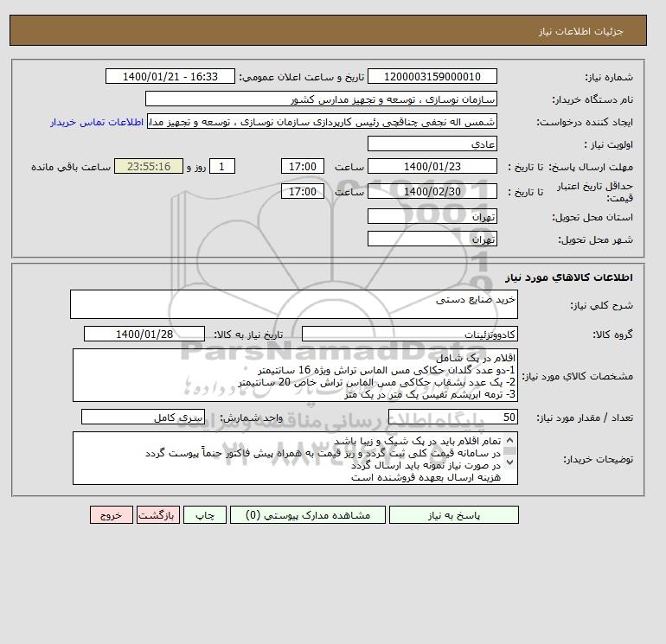Open مشاهده مدارک پیوستی (0) button

coord(308,514)
